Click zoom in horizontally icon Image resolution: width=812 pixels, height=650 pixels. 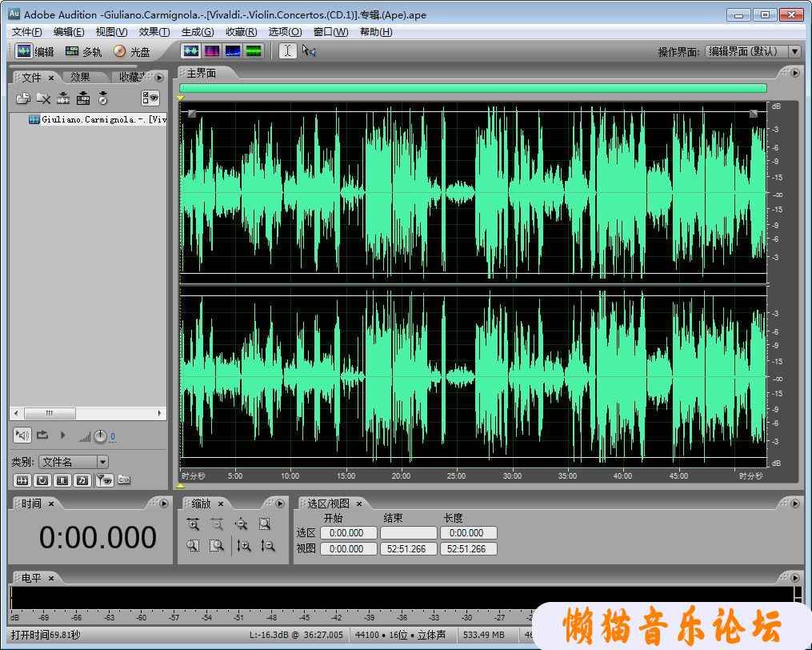(x=193, y=524)
